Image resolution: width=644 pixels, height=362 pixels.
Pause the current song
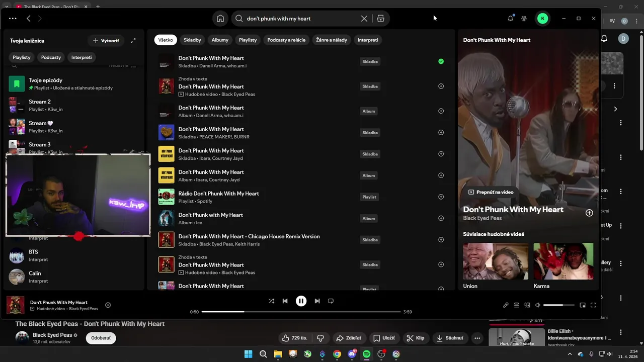(301, 301)
